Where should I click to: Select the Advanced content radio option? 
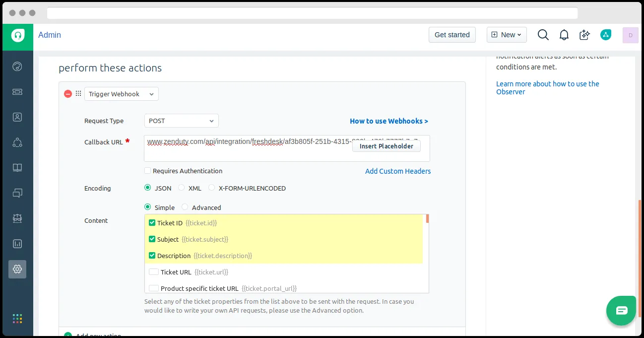tap(185, 207)
